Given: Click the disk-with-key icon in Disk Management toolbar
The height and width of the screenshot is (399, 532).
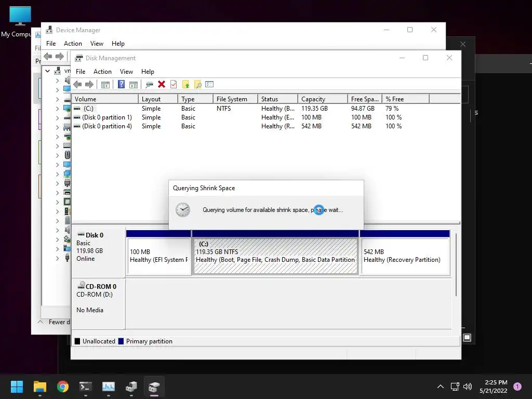Looking at the screenshot, I should click(149, 85).
